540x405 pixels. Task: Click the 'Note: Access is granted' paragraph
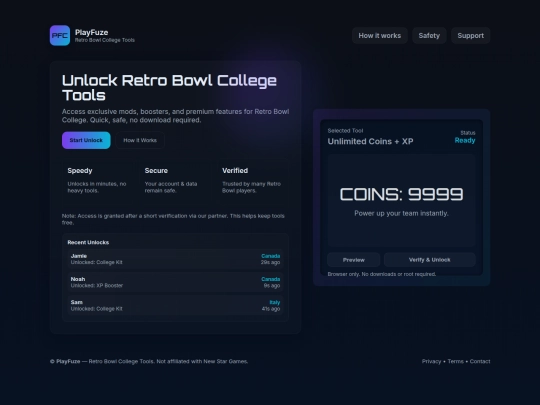173,219
